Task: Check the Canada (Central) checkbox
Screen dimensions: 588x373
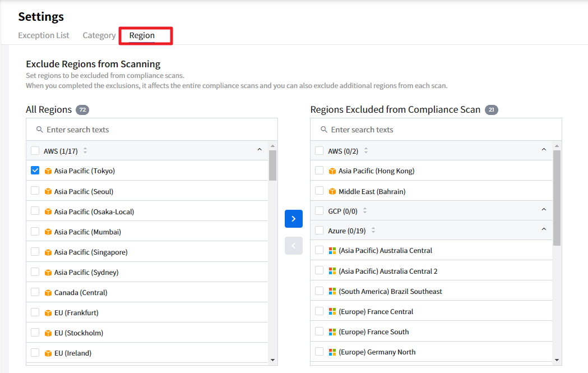Action: (35, 292)
